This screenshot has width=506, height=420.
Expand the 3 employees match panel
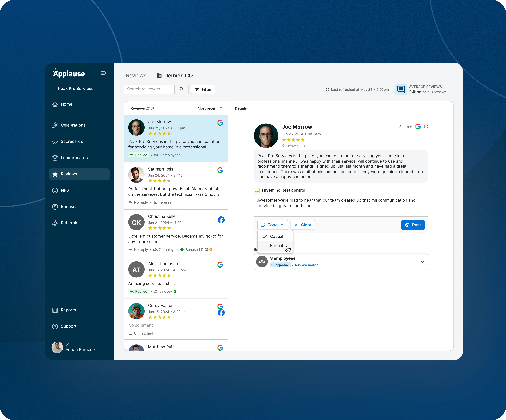pos(422,262)
